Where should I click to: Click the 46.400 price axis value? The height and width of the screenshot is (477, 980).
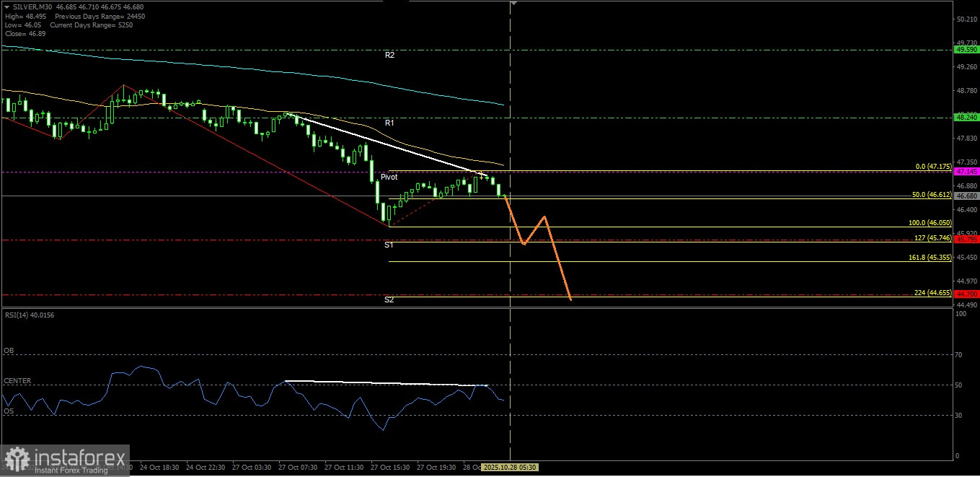click(x=966, y=210)
